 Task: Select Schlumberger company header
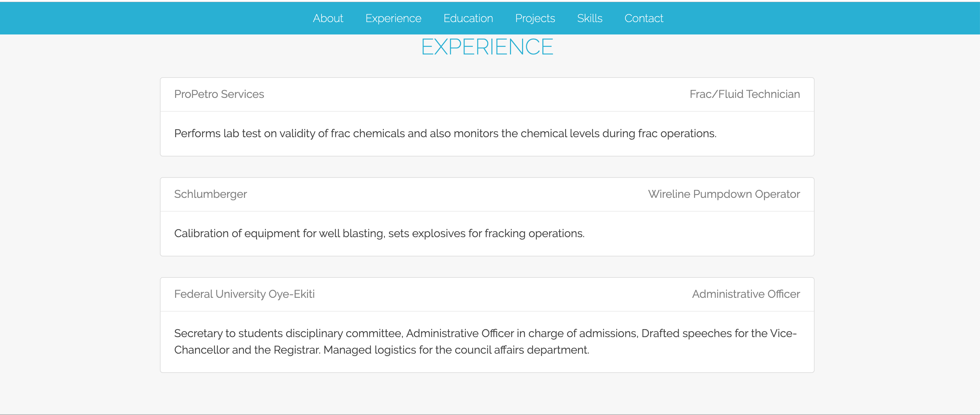point(211,194)
